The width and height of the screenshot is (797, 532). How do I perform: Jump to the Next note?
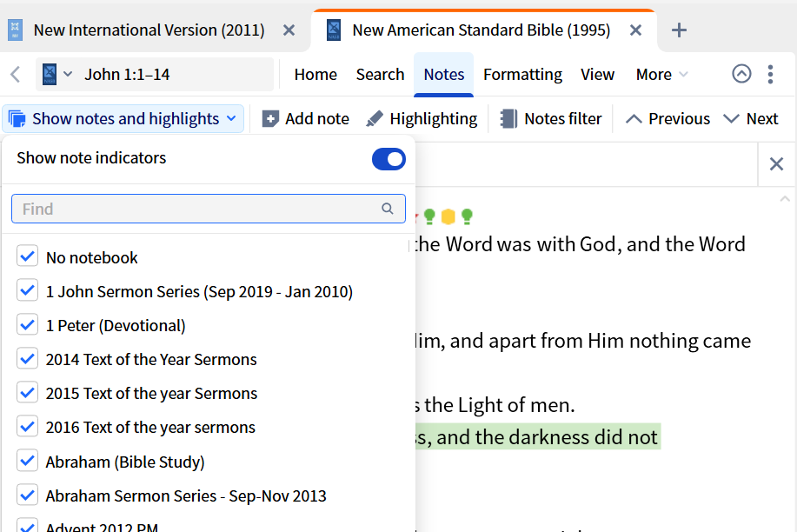point(751,119)
